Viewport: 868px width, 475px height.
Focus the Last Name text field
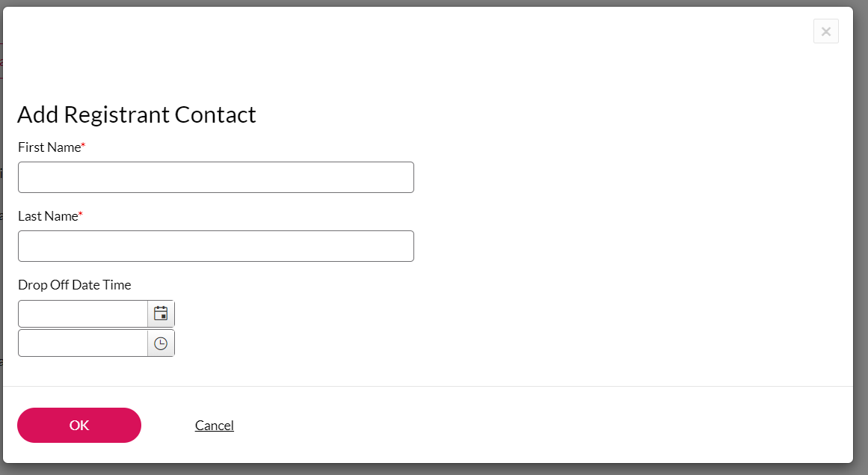coord(215,246)
